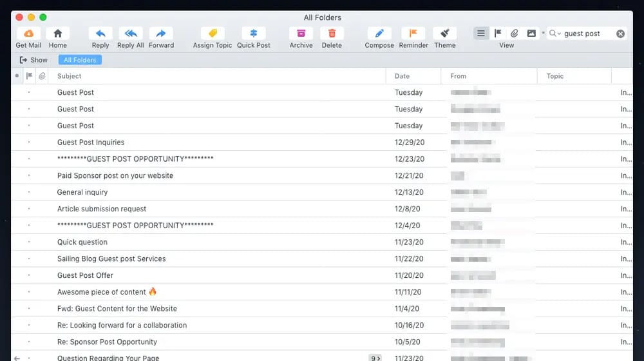This screenshot has width=644, height=361.
Task: Open the Home icon in toolbar
Action: click(x=57, y=34)
